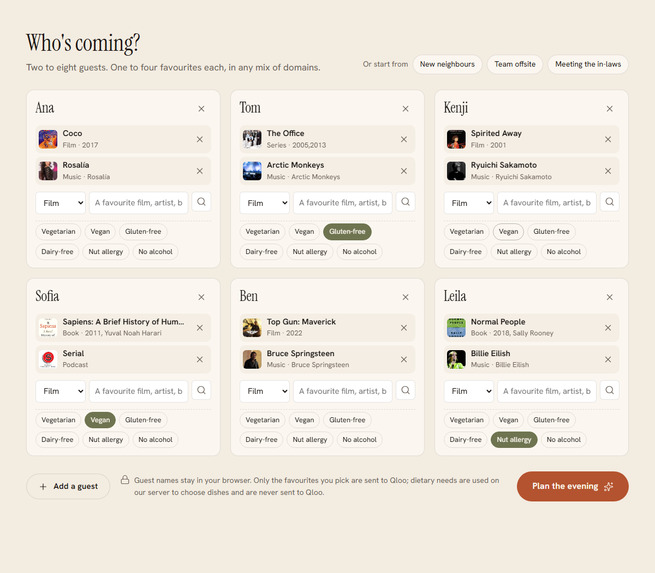This screenshot has height=573, width=655.
Task: Remove guest Kenji card
Action: [609, 109]
